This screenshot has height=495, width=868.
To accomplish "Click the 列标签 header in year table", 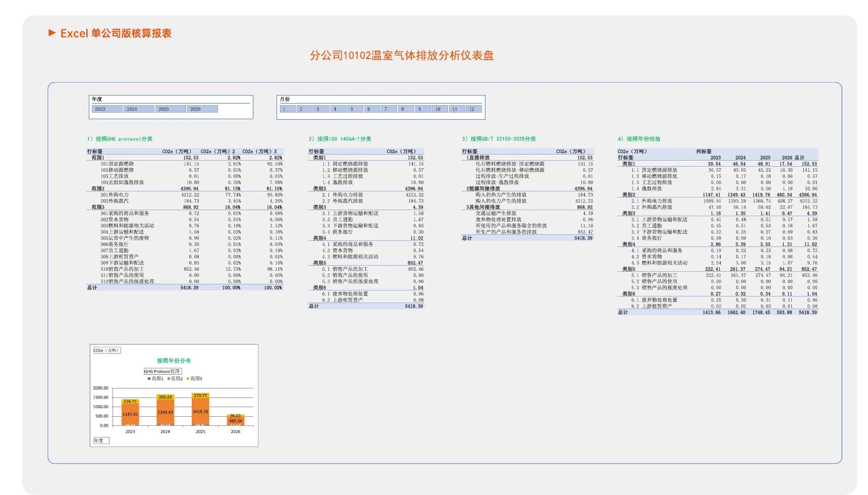I will point(704,152).
